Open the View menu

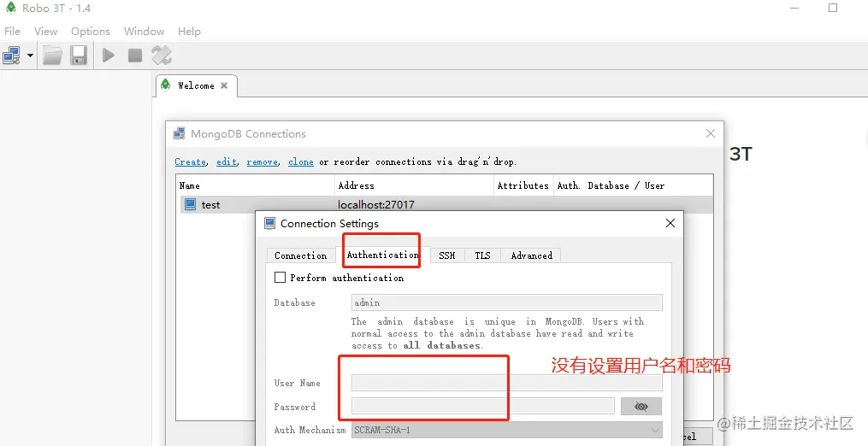pyautogui.click(x=45, y=32)
